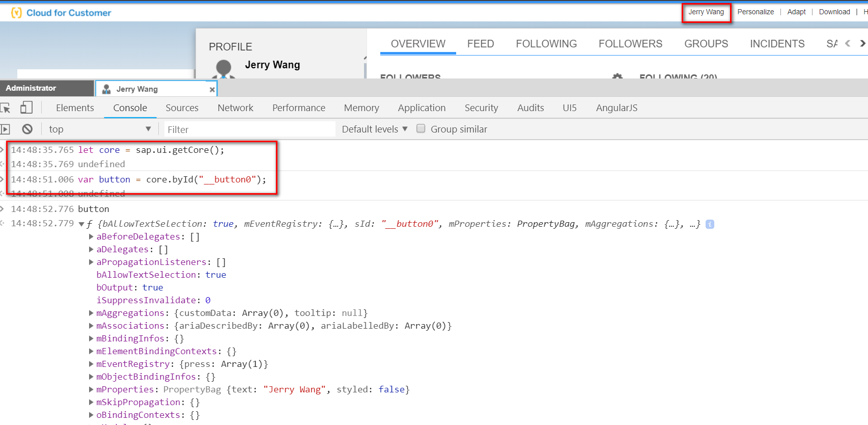This screenshot has height=425, width=868.
Task: Select the OVERVIEW profile tab
Action: 418,44
